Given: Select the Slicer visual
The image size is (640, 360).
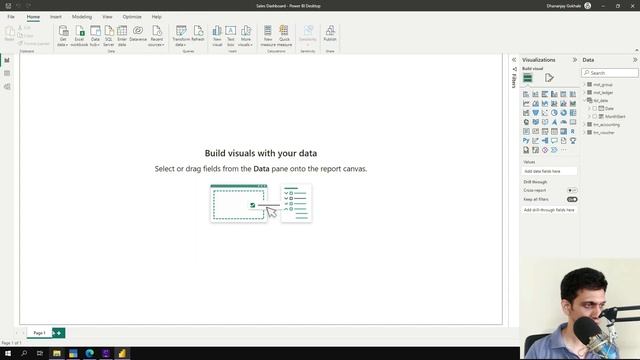Looking at the screenshot, I should tap(545, 131).
